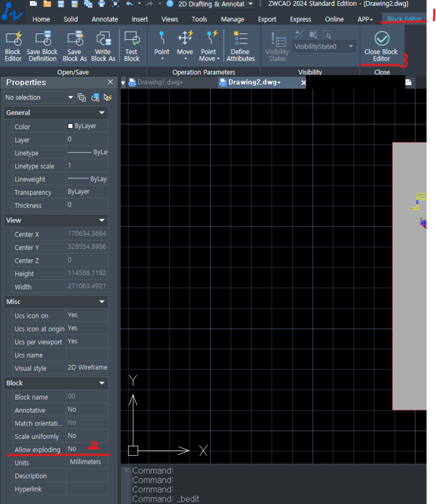This screenshot has width=436, height=504.
Task: Click Save Block Definition in the ribbon
Action: point(42,46)
